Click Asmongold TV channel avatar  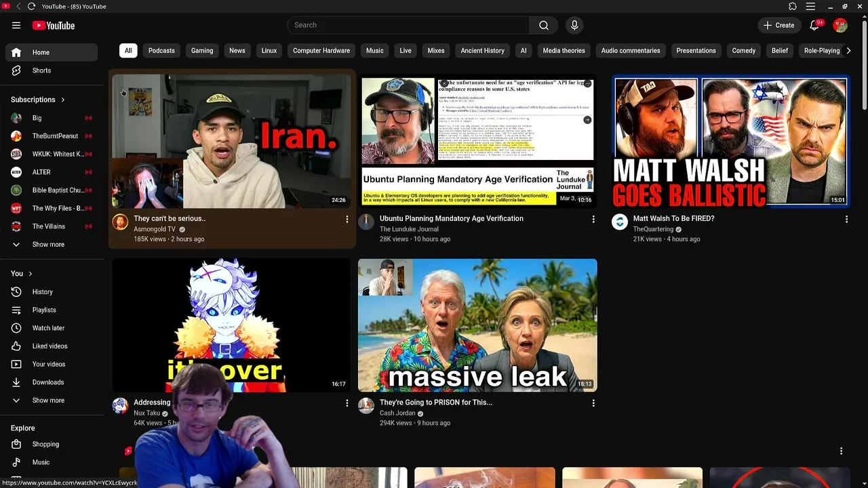[x=120, y=222]
